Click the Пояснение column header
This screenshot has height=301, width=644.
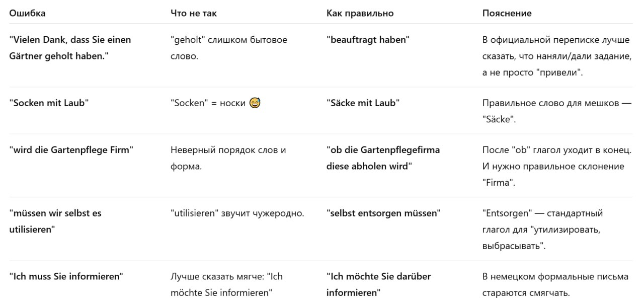point(507,13)
